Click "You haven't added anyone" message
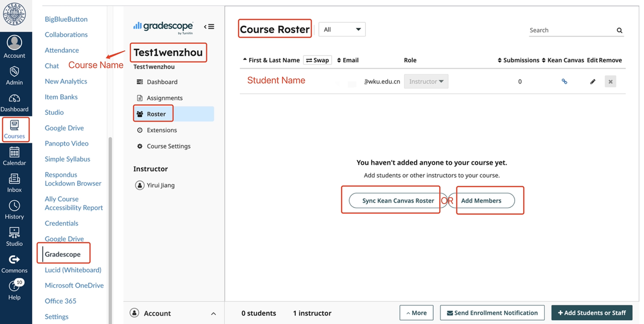 tap(432, 163)
